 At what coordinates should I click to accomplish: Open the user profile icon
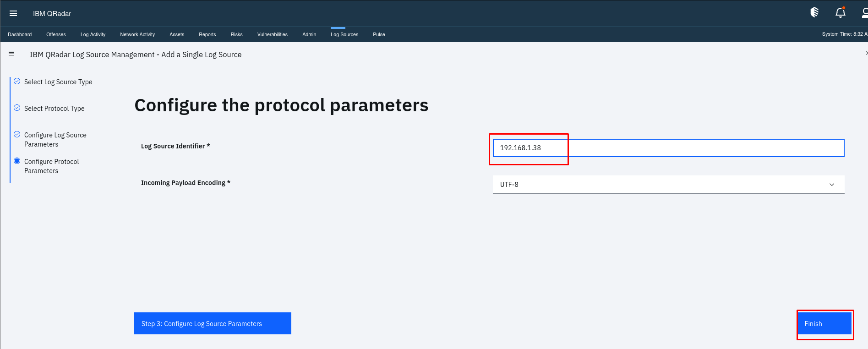coord(865,12)
